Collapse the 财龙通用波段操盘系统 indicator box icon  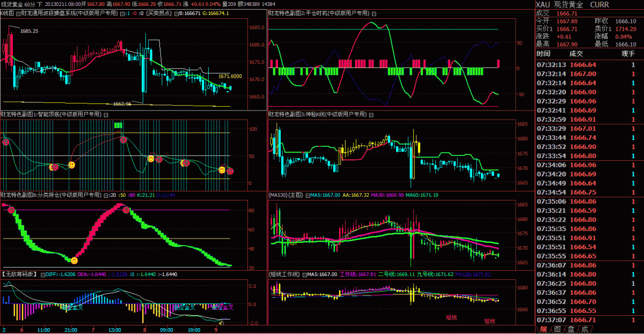pyautogui.click(x=121, y=13)
